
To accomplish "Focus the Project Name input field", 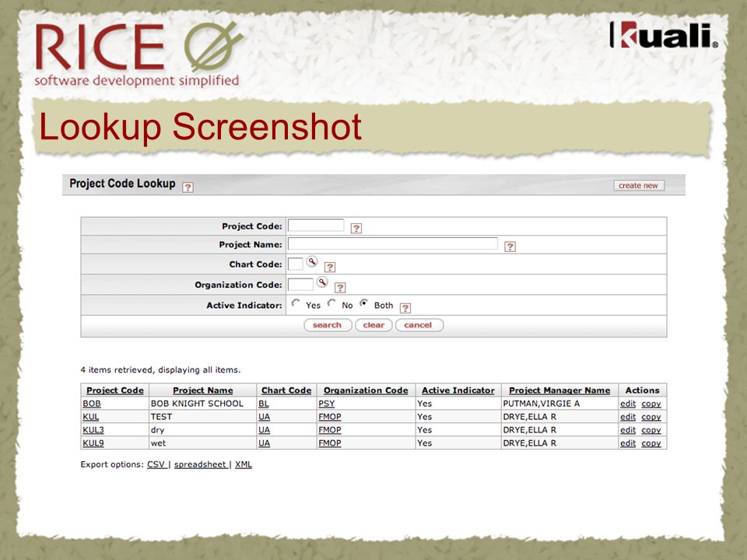I will 392,243.
